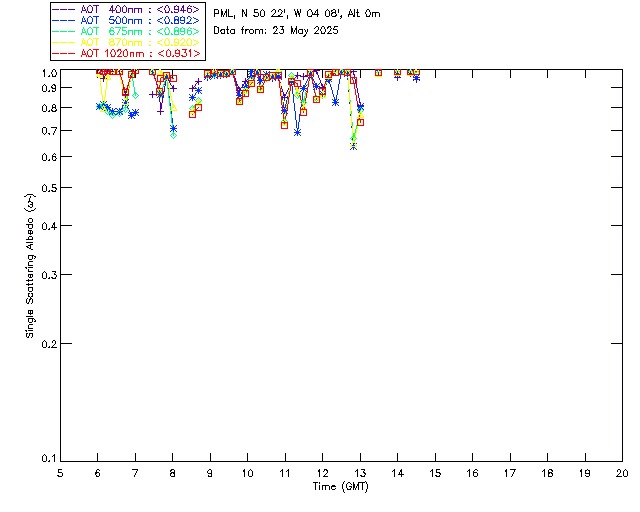Click the y-axis tick label 0.2
Viewport: 640px width, 512px height.
47,343
